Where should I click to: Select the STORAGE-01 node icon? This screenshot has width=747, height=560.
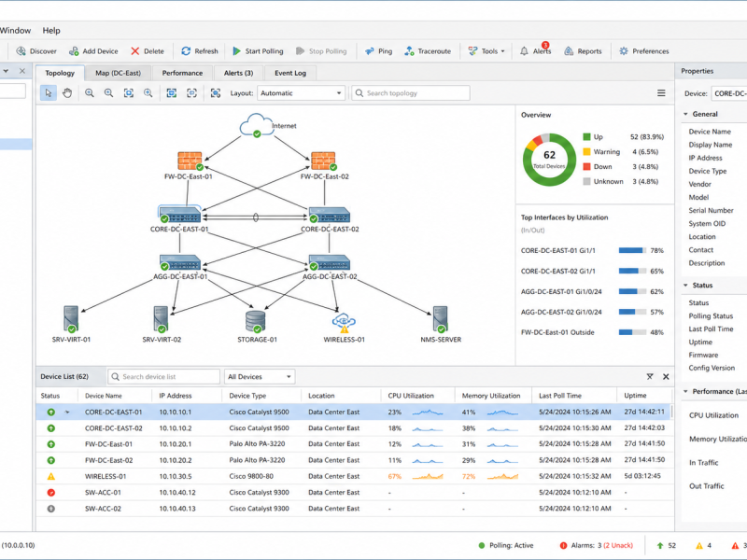pos(256,321)
